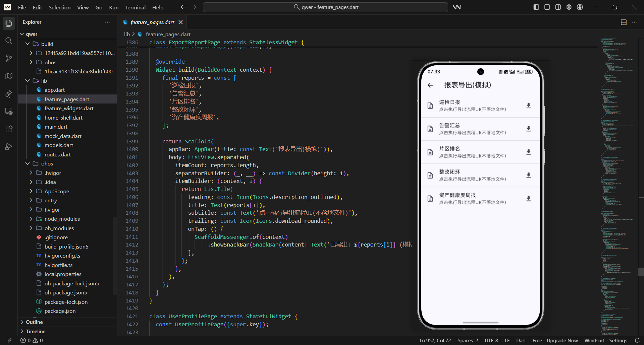The image size is (644, 345).
Task: Open Source Control view in activity bar
Action: (x=9, y=58)
